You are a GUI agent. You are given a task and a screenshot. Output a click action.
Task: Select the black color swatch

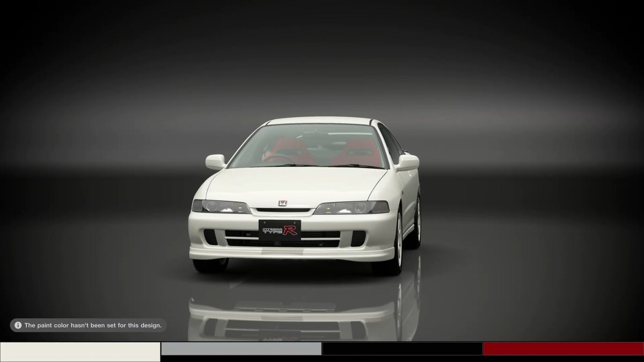click(x=402, y=349)
